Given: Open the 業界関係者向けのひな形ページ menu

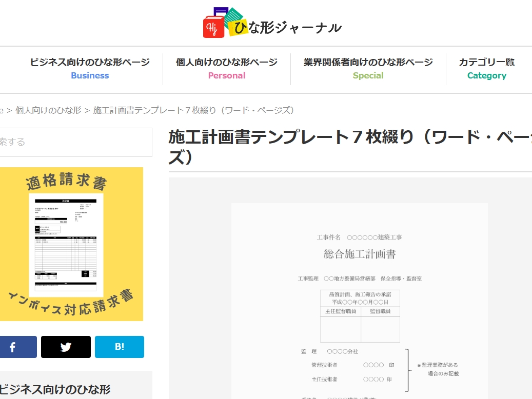Looking at the screenshot, I should click(368, 62).
